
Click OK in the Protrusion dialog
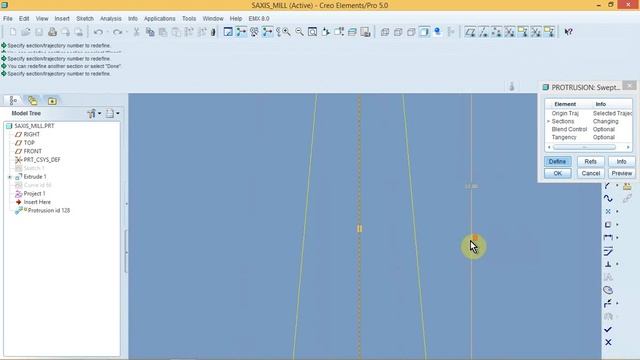coord(557,173)
